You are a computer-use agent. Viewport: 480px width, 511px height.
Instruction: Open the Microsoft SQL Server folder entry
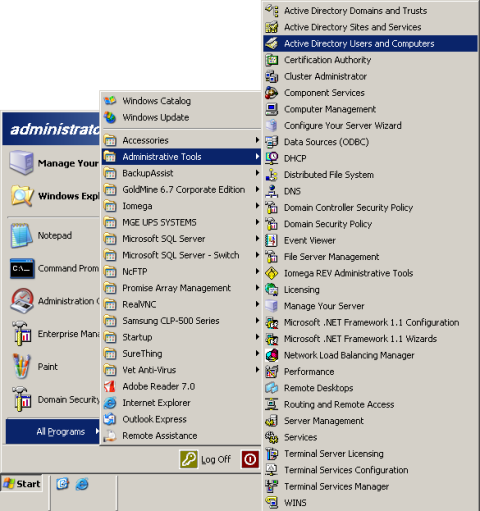(x=181, y=238)
